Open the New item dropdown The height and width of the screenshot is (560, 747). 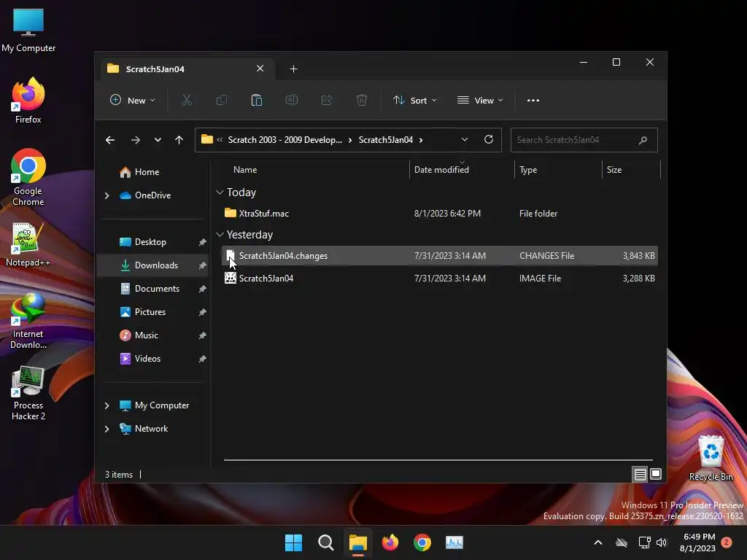pos(133,100)
